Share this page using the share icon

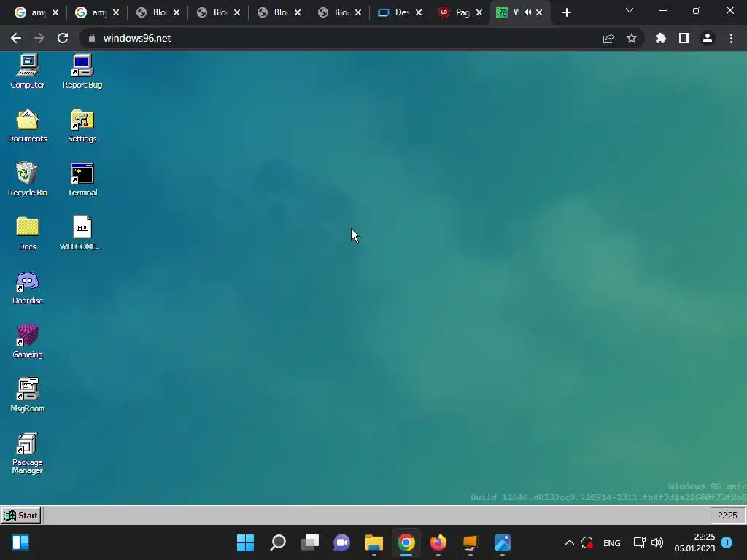608,38
